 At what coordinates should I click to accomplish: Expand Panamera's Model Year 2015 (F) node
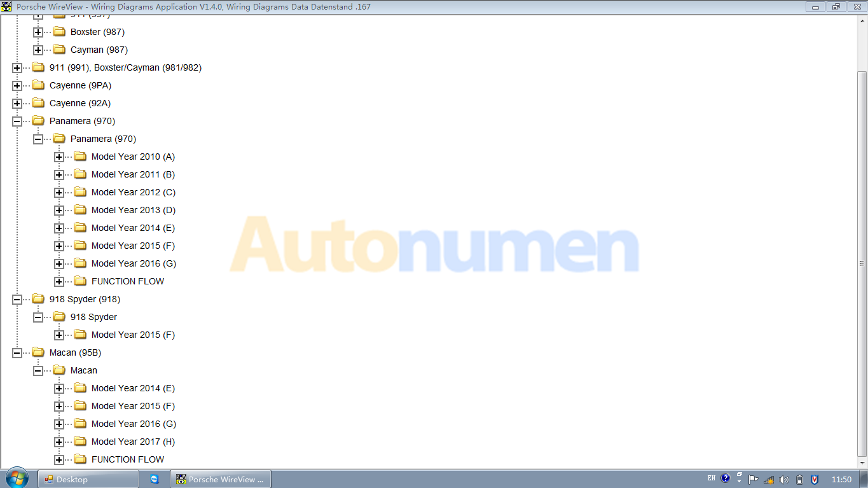click(59, 246)
